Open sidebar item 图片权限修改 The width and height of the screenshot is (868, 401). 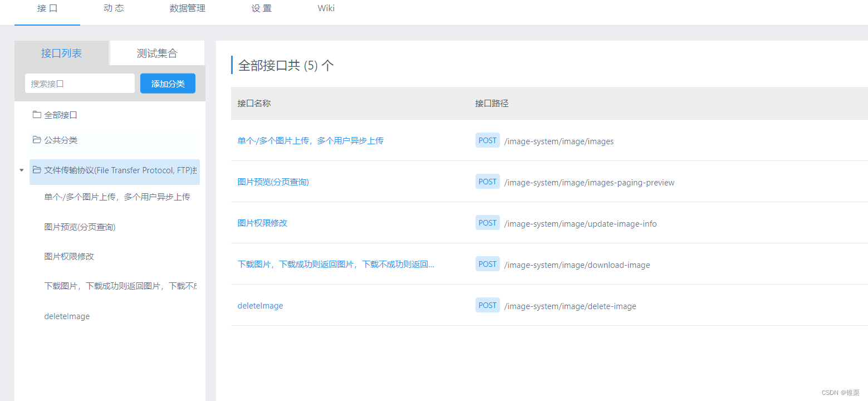click(x=69, y=256)
